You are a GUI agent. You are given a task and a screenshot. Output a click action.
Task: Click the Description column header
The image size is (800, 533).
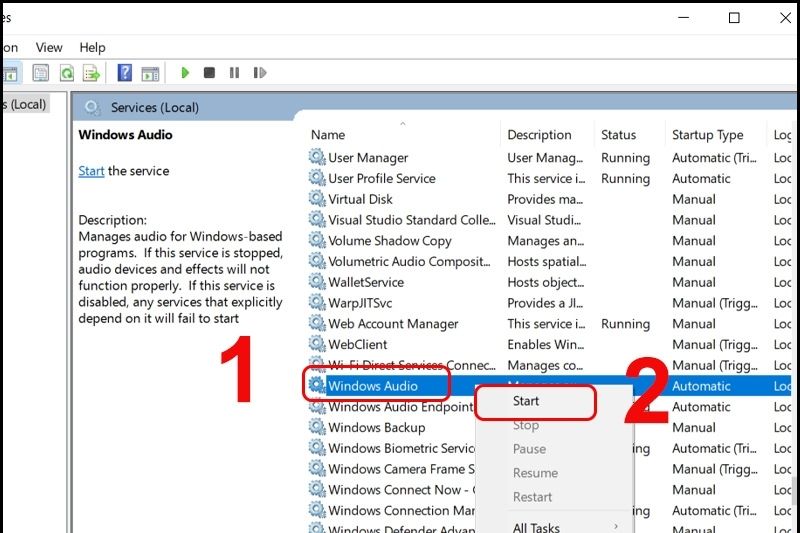coord(539,135)
